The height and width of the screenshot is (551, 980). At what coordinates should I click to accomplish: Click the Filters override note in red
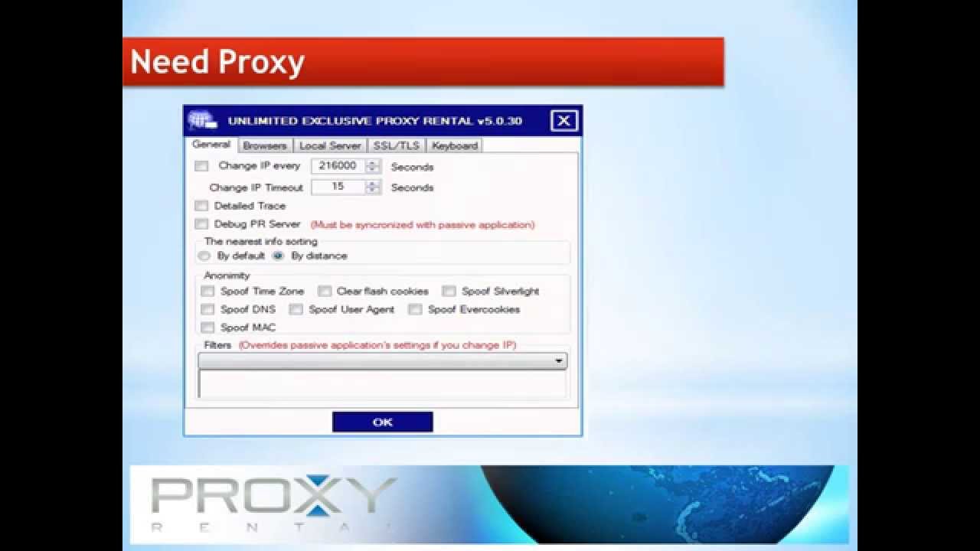click(x=377, y=345)
